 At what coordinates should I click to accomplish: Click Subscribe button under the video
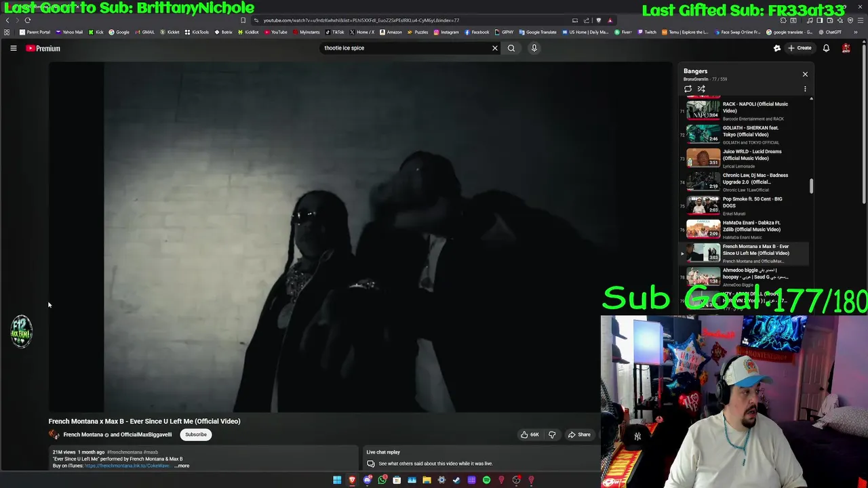tap(195, 434)
